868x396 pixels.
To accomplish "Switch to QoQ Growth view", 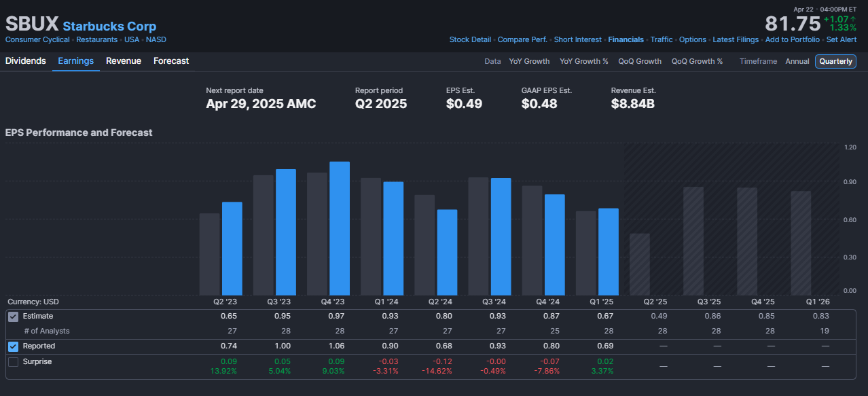I will 640,61.
